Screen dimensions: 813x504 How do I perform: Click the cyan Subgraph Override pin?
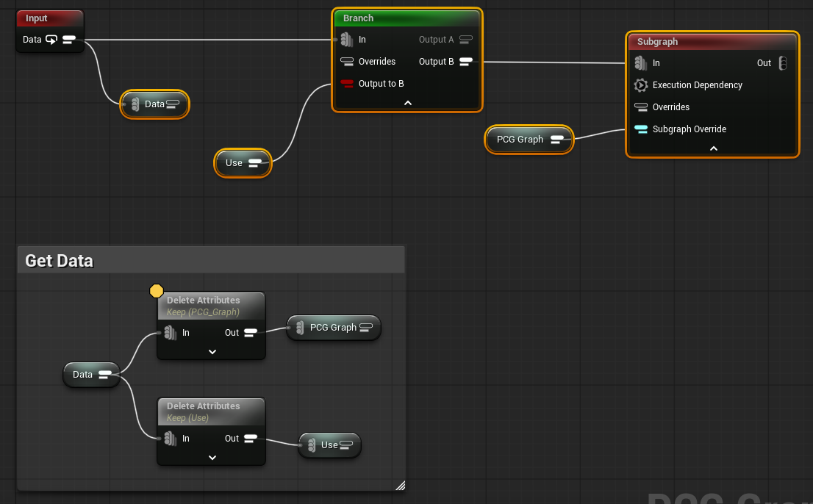[x=640, y=129]
